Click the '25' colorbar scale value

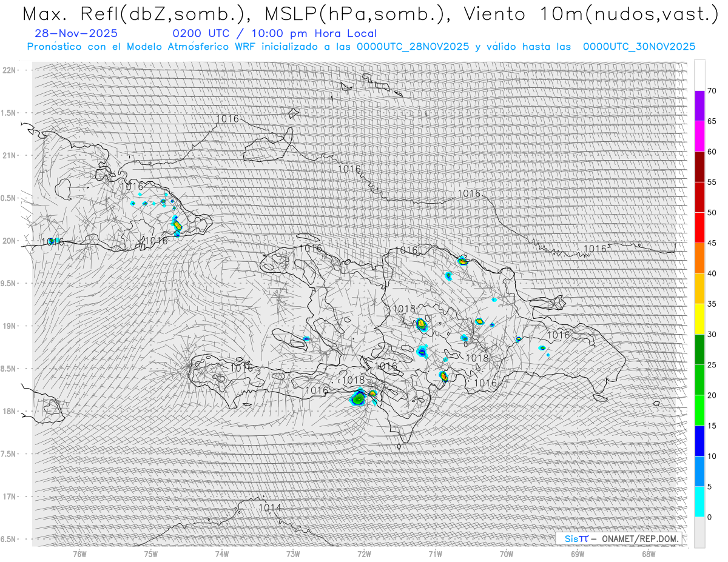[712, 364]
